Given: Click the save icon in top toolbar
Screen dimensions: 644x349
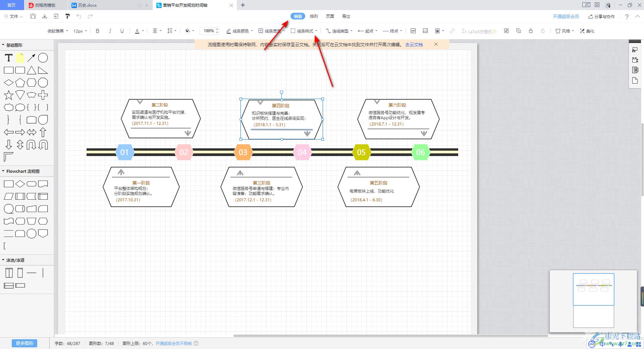Looking at the screenshot, I should click(33, 16).
